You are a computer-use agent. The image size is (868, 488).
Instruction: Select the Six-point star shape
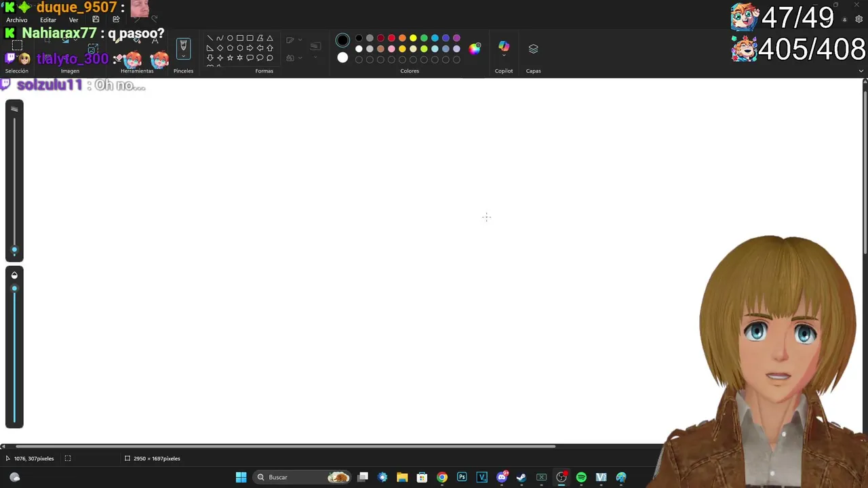(x=240, y=58)
